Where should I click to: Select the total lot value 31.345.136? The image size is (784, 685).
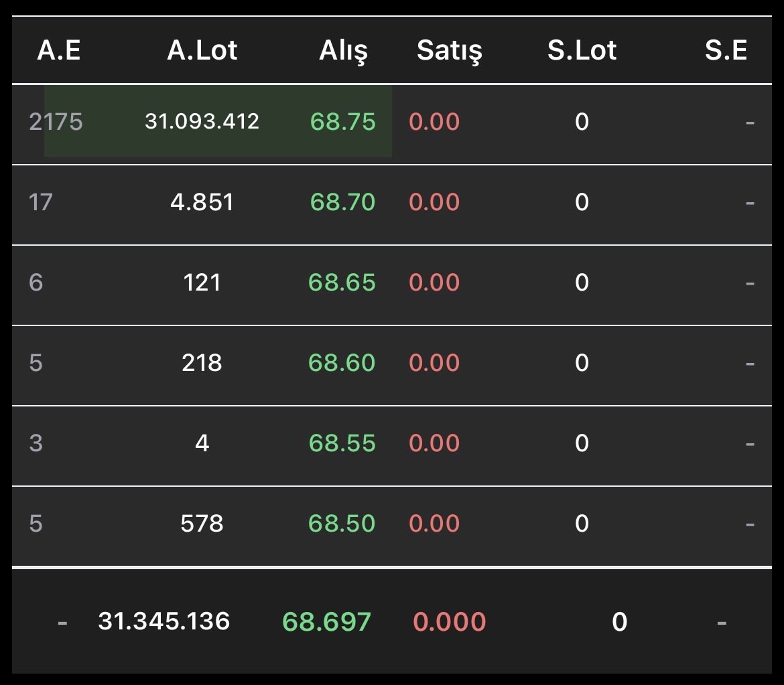point(164,621)
